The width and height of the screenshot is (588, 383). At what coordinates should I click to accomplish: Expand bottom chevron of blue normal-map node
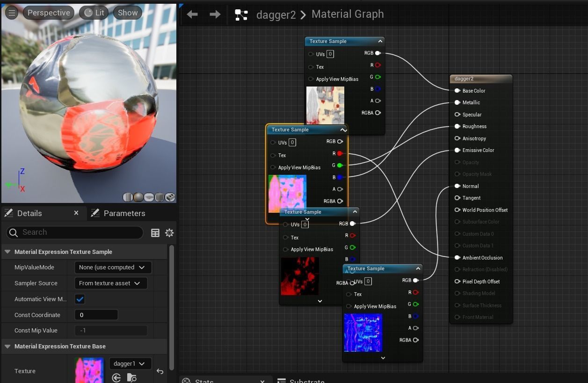click(383, 358)
